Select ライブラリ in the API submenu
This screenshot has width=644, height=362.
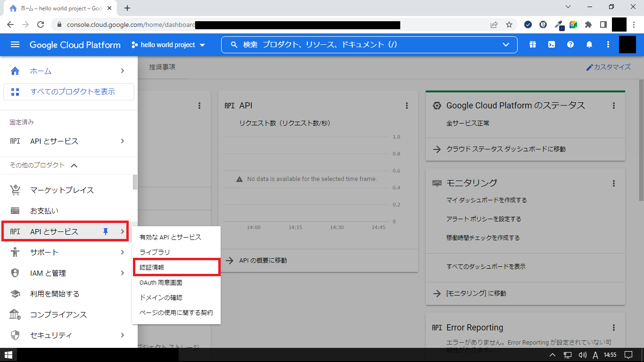155,252
